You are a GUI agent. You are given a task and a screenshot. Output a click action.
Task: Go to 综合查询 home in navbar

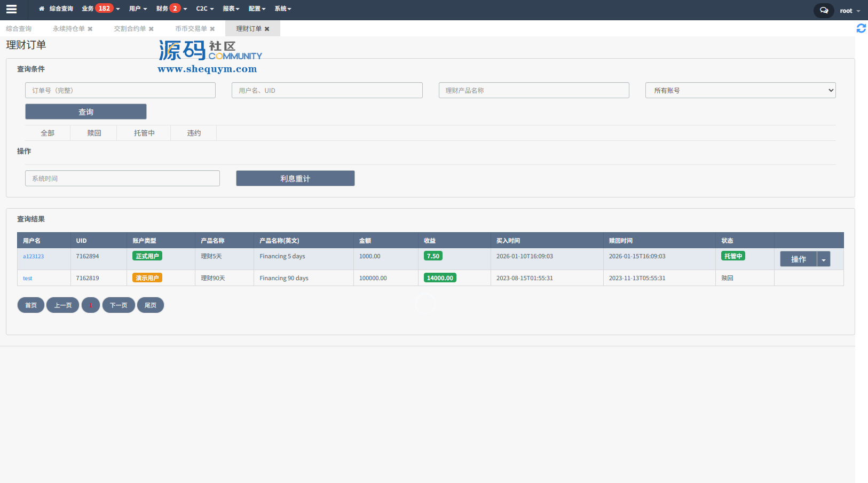(x=56, y=9)
